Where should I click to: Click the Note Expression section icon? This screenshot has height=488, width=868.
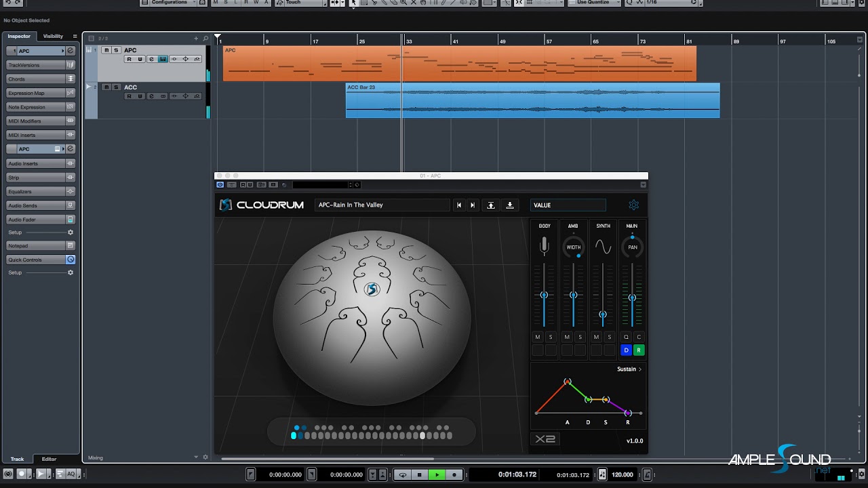click(71, 107)
